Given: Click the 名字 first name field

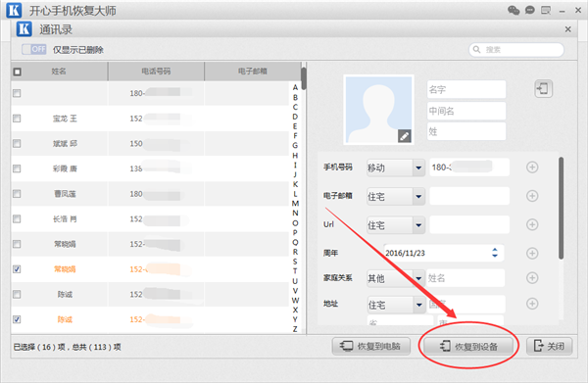Looking at the screenshot, I should [x=466, y=89].
